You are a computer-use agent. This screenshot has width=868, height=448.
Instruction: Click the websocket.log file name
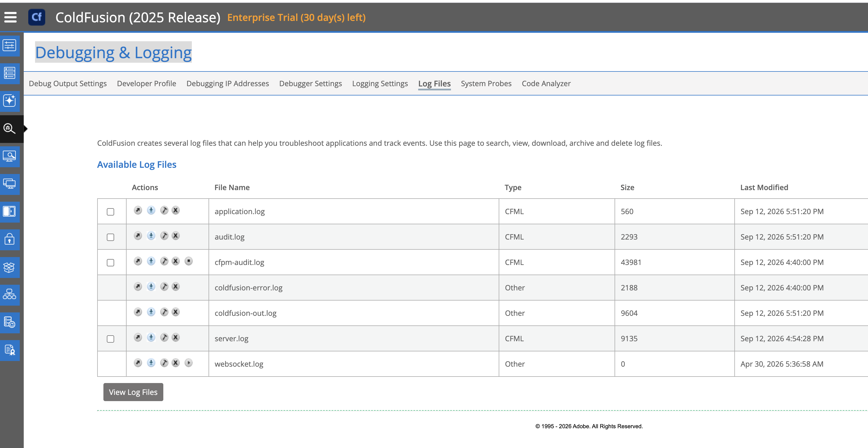pos(239,364)
